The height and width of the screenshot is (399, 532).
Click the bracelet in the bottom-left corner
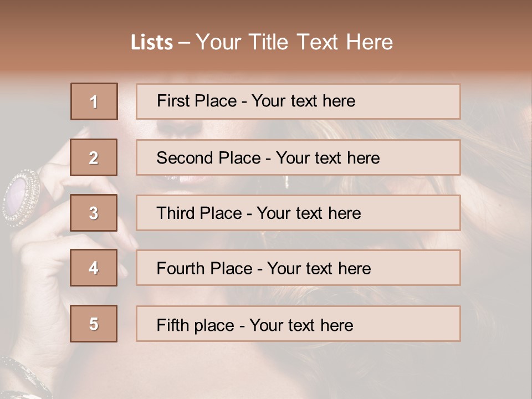pyautogui.click(x=22, y=377)
